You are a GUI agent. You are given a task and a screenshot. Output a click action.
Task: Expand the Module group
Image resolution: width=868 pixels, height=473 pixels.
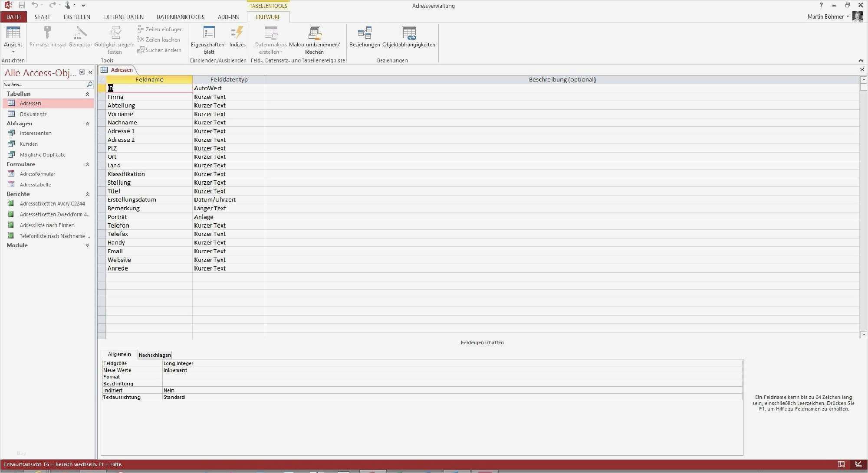[87, 245]
